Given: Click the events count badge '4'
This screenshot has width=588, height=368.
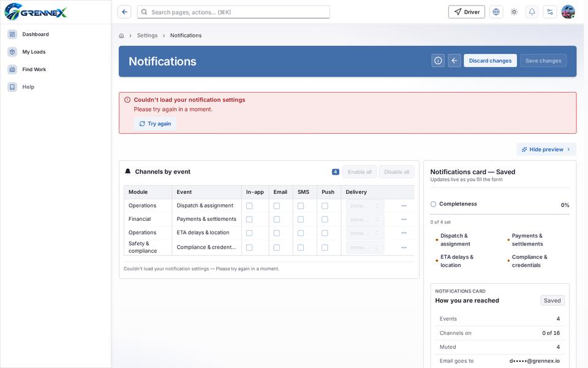Looking at the screenshot, I should (x=335, y=172).
